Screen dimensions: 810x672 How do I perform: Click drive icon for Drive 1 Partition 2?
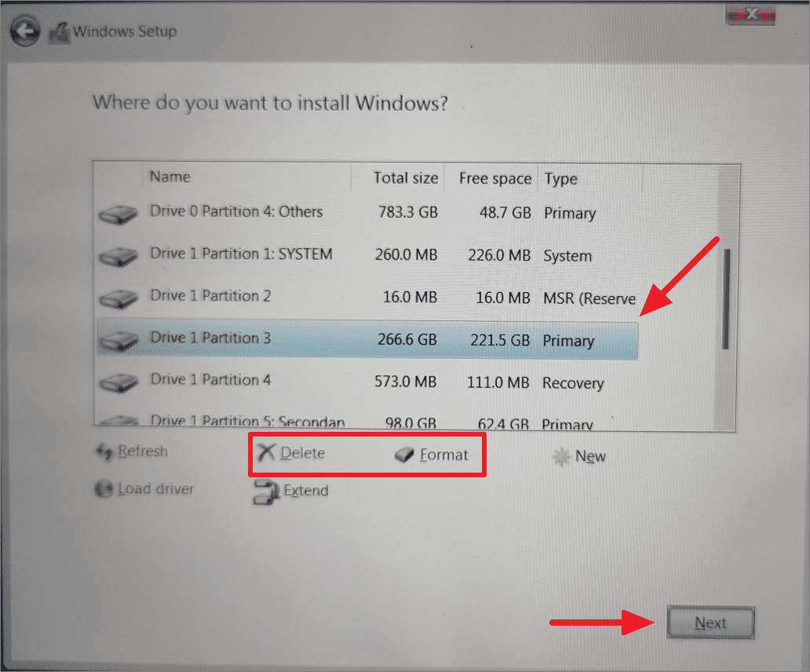(119, 298)
